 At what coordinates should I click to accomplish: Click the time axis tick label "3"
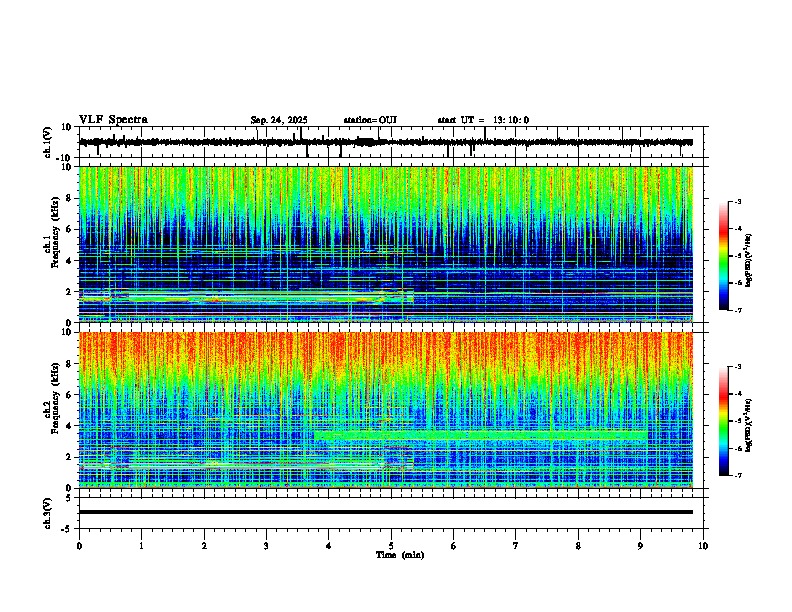[267, 546]
